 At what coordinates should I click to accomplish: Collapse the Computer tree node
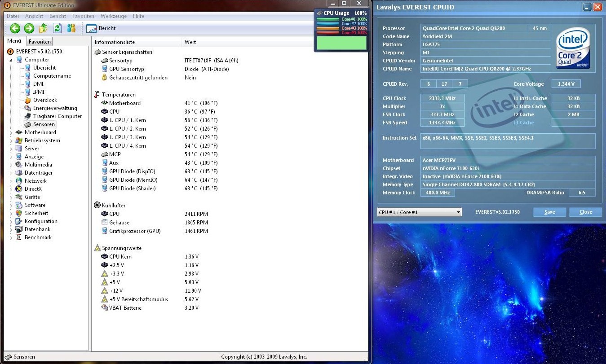[x=12, y=60]
